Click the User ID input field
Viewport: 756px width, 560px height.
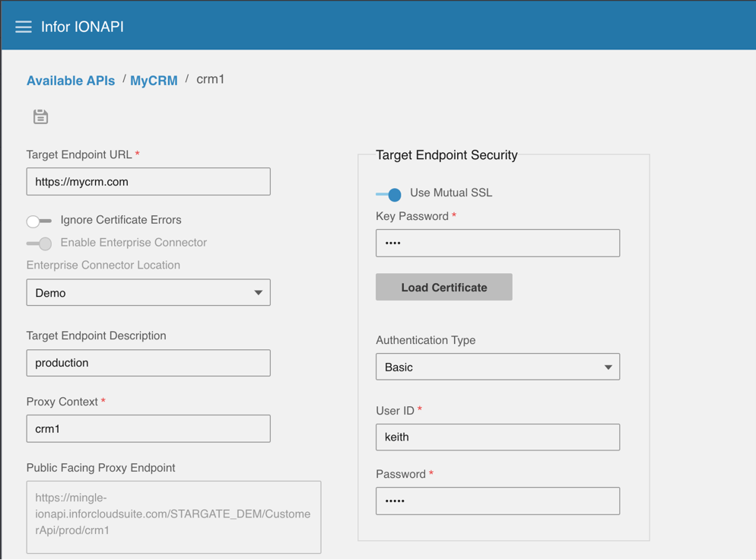tap(497, 437)
